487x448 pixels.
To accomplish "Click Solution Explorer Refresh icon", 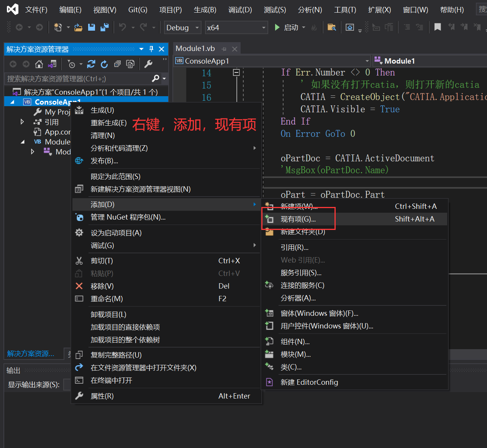I will 104,64.
